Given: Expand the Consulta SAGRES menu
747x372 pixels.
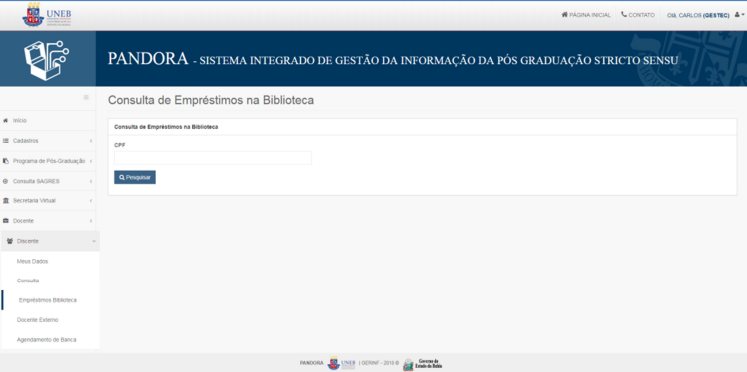Looking at the screenshot, I should (x=48, y=181).
